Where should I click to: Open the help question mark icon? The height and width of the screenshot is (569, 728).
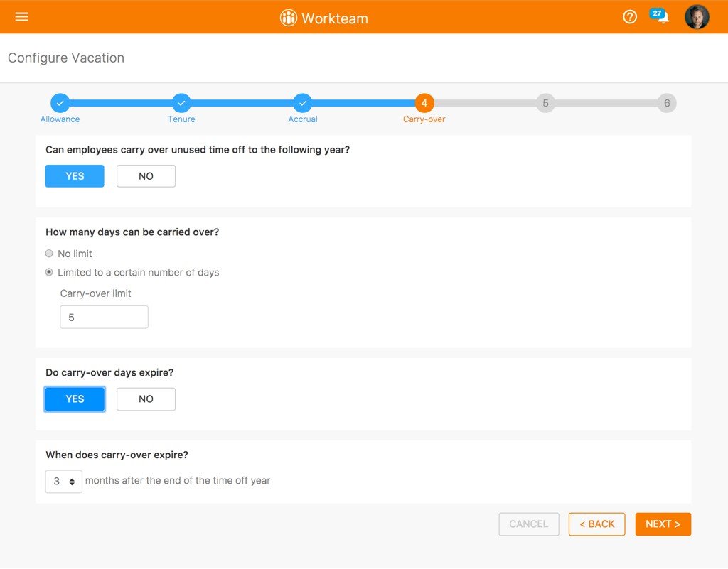click(630, 17)
